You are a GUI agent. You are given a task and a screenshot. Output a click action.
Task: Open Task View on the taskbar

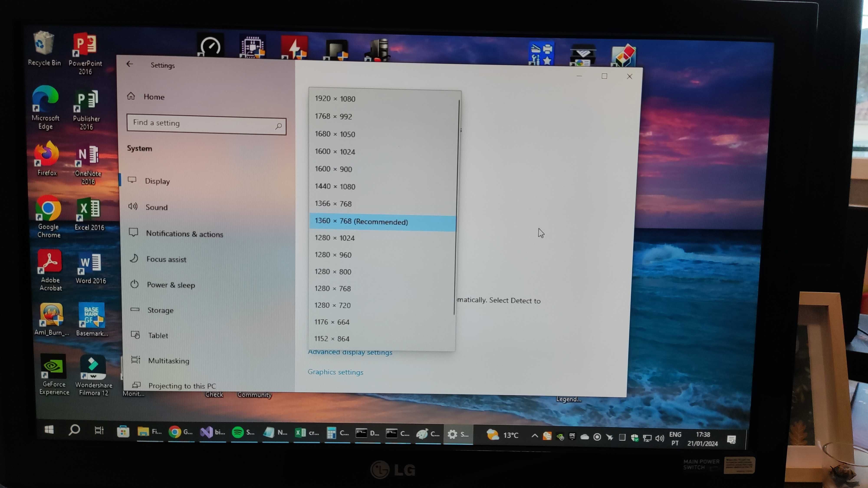pos(99,430)
